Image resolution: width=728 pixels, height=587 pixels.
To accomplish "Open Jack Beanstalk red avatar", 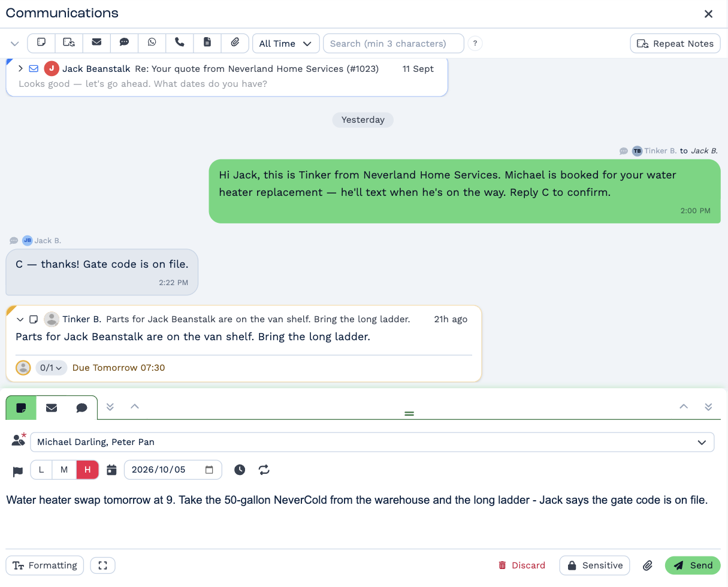I will (52, 69).
